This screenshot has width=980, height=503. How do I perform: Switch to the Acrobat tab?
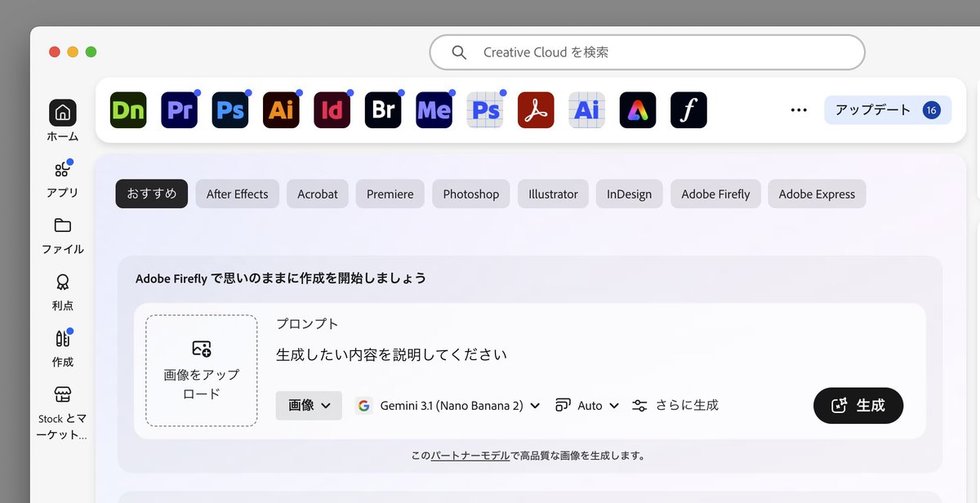tap(318, 194)
